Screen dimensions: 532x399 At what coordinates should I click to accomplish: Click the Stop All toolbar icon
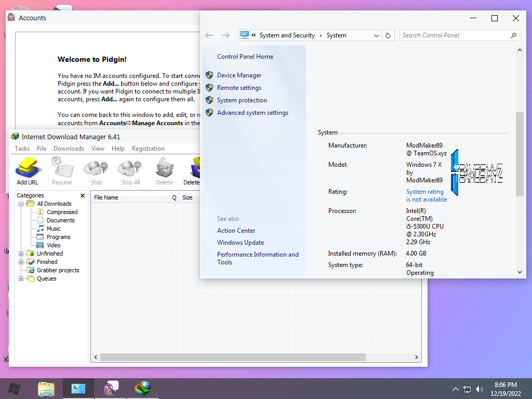130,170
